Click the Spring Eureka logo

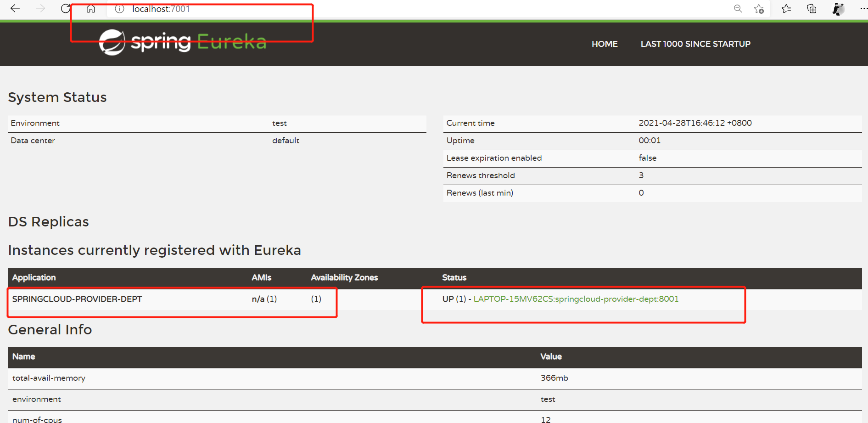tap(183, 42)
